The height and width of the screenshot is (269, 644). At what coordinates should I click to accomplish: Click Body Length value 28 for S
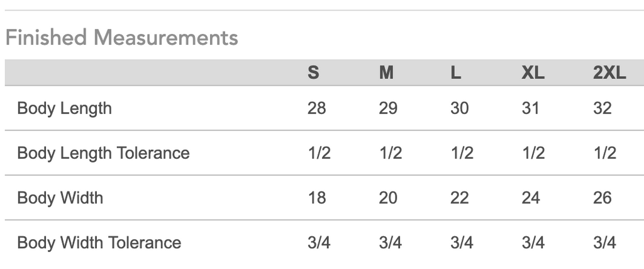(316, 108)
